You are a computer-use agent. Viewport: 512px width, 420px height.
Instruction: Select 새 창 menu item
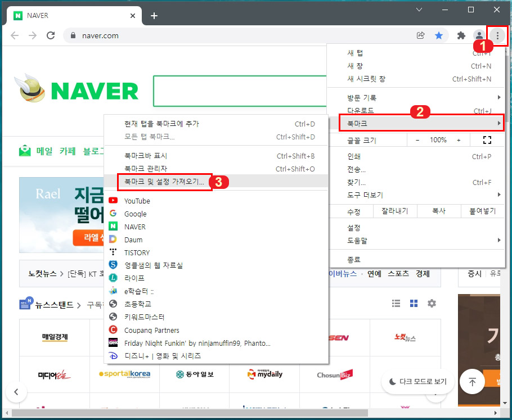pyautogui.click(x=416, y=66)
